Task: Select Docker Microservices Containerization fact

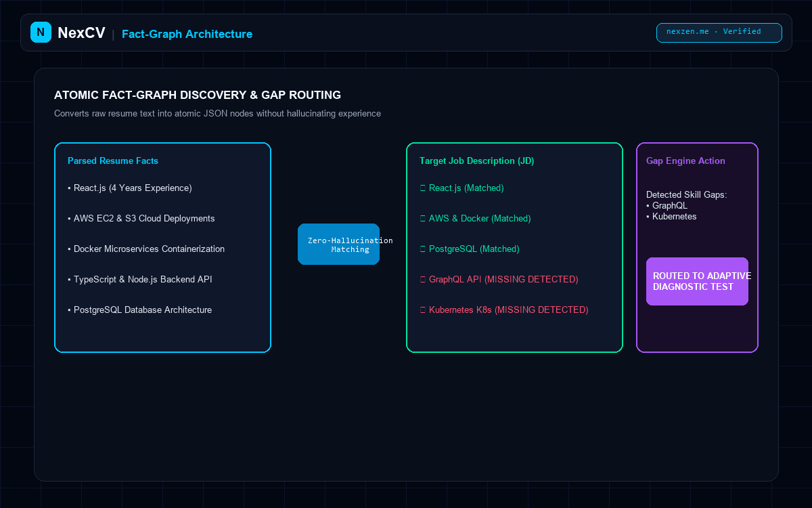Action: pos(146,249)
